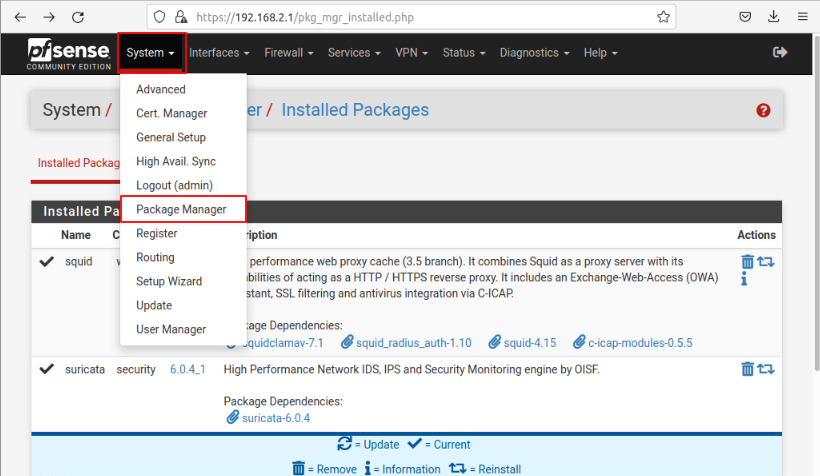Bookmark this page with the star icon
Viewport: 820px width, 476px height.
[663, 16]
